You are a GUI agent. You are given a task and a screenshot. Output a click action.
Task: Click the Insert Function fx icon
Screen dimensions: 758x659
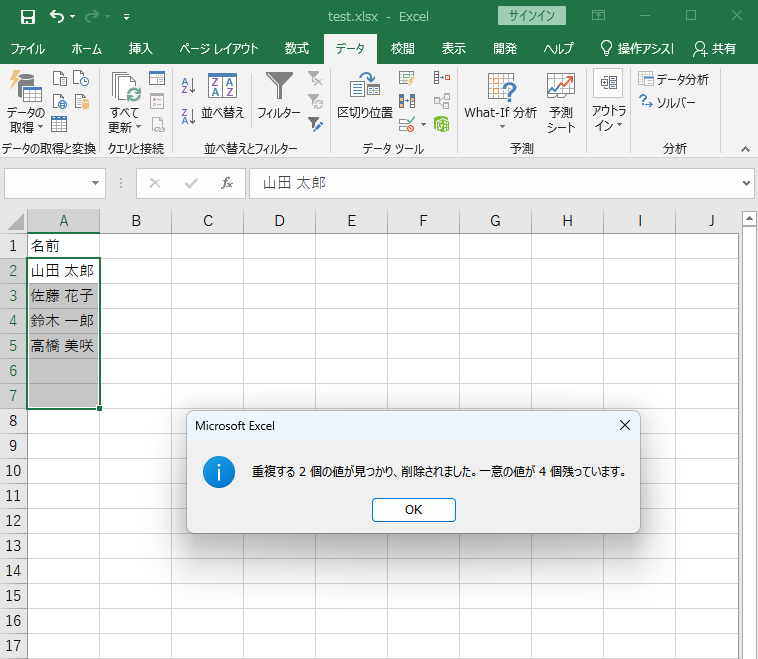pos(227,183)
